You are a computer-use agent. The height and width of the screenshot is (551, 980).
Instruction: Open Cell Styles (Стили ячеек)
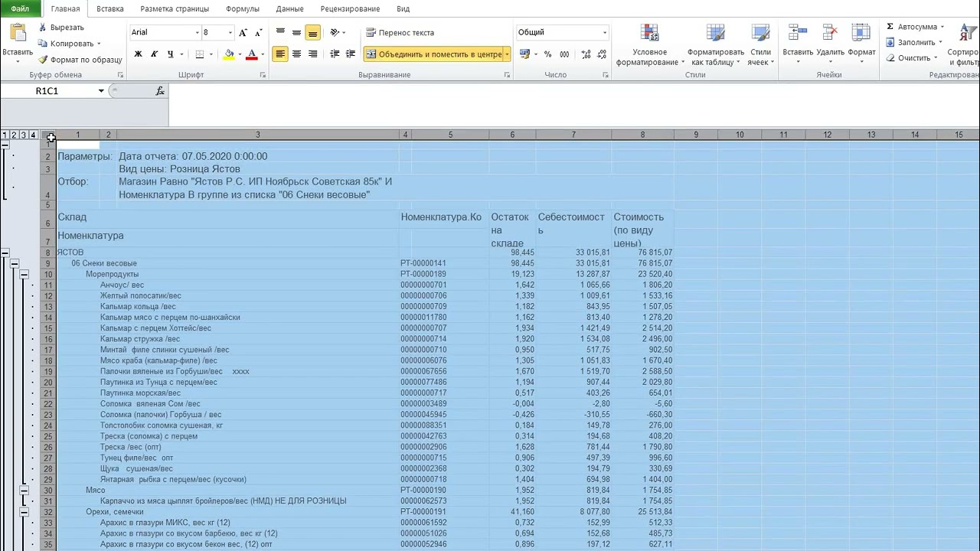click(x=760, y=45)
